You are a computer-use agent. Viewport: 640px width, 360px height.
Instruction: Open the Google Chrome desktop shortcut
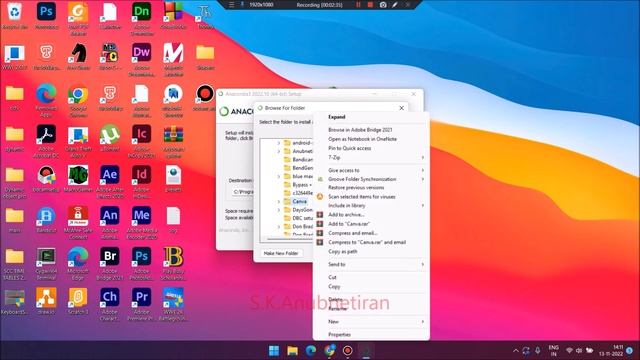click(78, 94)
